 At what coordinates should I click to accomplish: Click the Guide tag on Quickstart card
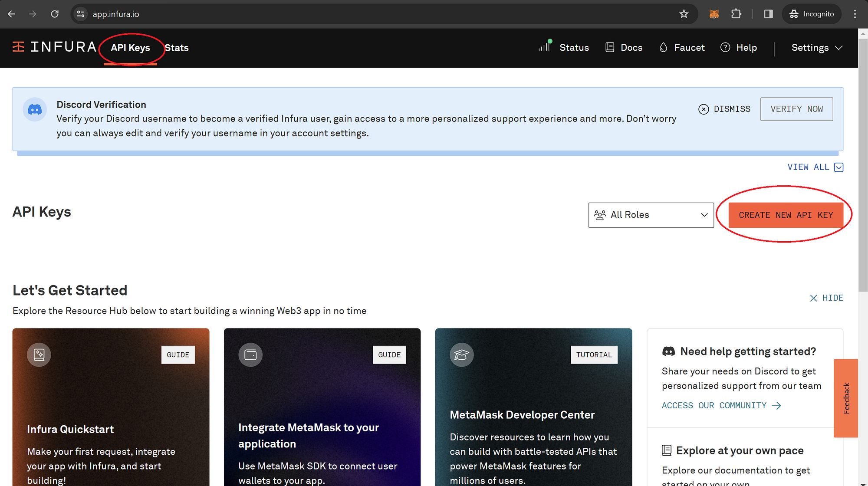pos(178,355)
